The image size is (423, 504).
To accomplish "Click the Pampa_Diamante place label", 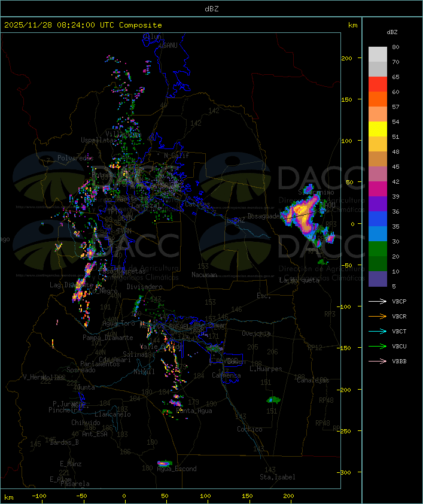I will pos(108,338).
